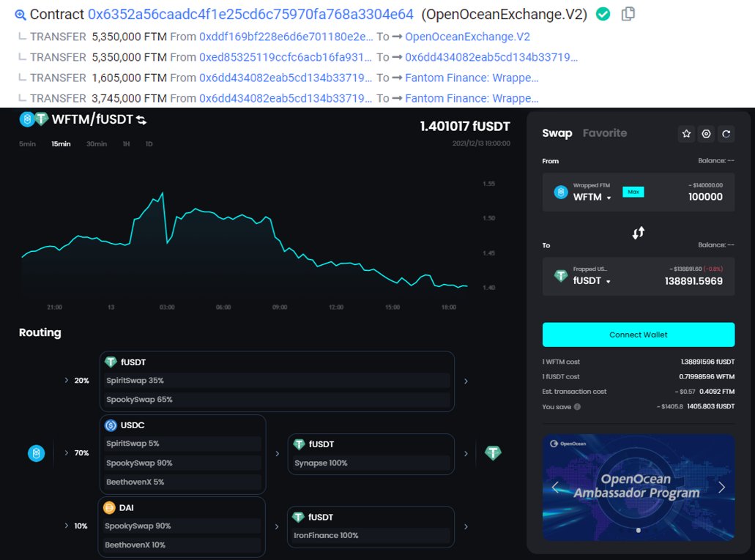Add pair to favorites with star icon

coord(687,134)
